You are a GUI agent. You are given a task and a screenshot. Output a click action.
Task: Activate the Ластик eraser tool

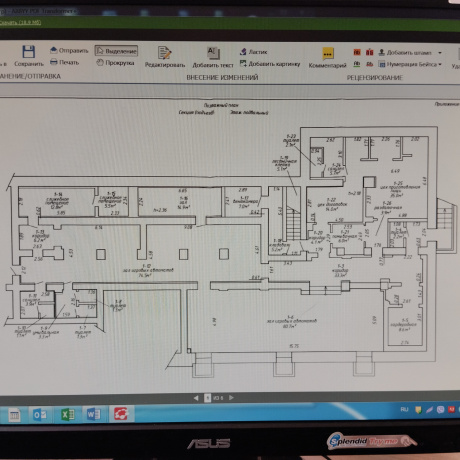[x=253, y=52]
